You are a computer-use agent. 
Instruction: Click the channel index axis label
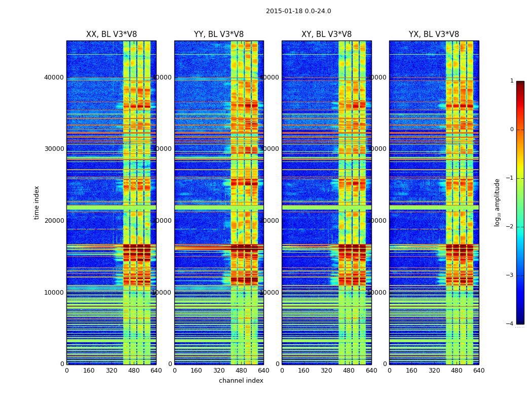coord(241,381)
